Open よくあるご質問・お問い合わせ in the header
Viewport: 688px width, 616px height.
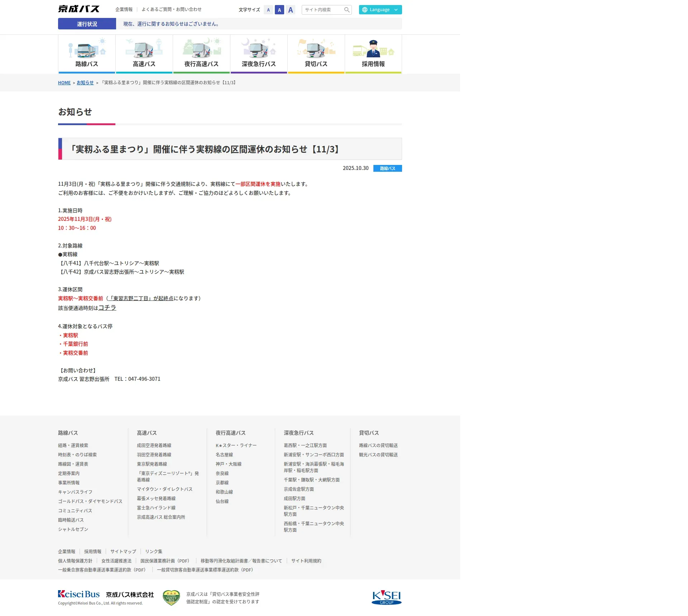pyautogui.click(x=171, y=9)
